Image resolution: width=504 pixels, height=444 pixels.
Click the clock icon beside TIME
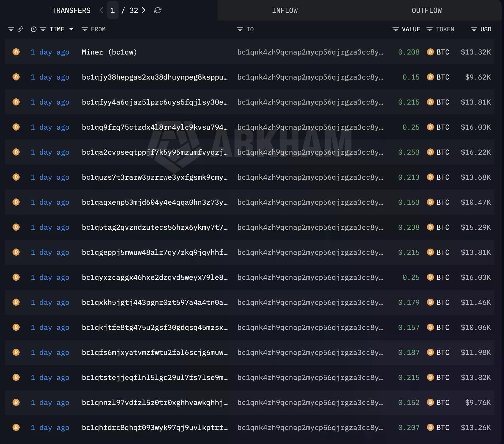click(34, 29)
